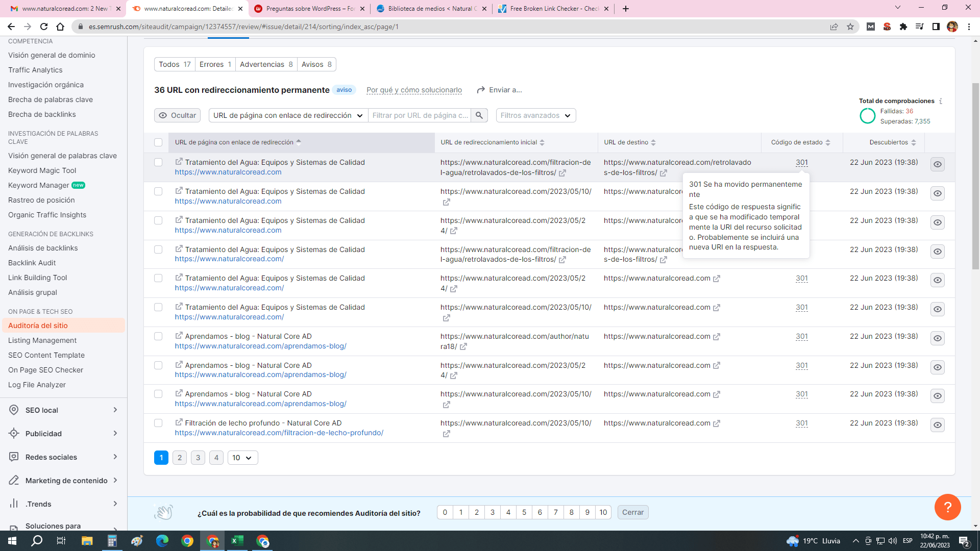The height and width of the screenshot is (551, 980).
Task: Select Advertencias 8 filter tab
Action: point(266,64)
